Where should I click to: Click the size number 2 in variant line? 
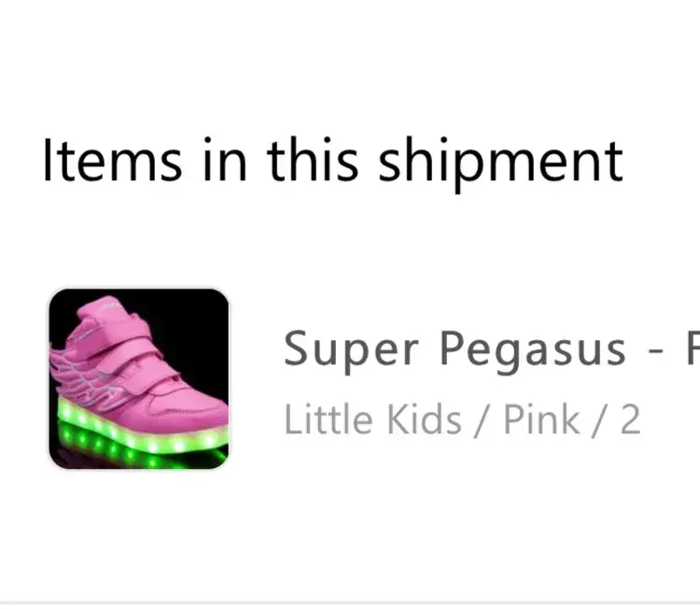point(630,420)
